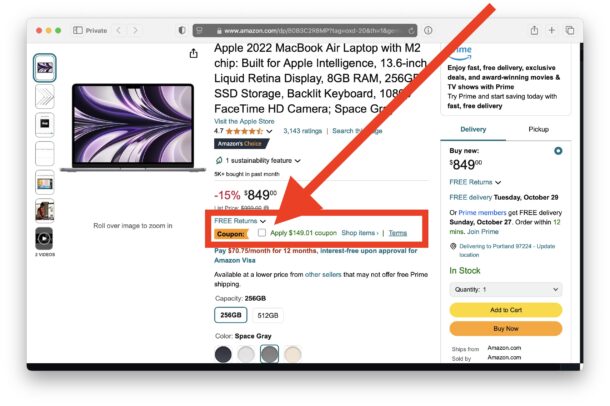Select the Buy new radio button
This screenshot has height=406, width=610.
pyautogui.click(x=558, y=151)
